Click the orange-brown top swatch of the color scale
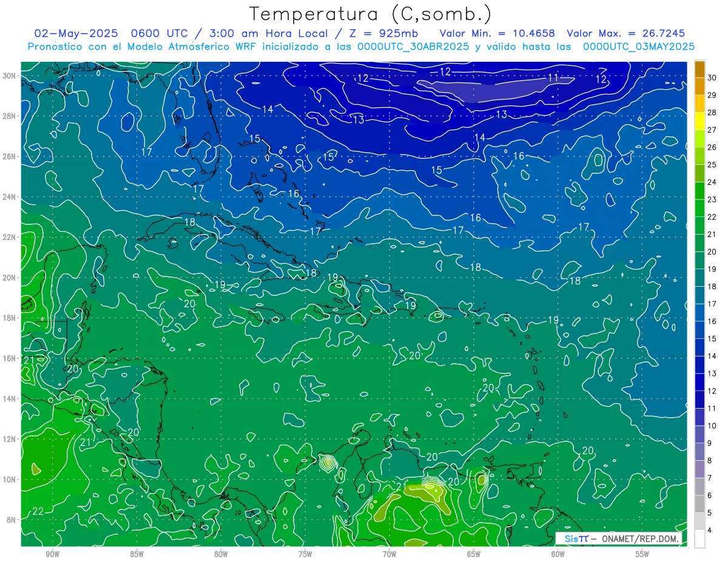The image size is (728, 562). [x=699, y=69]
